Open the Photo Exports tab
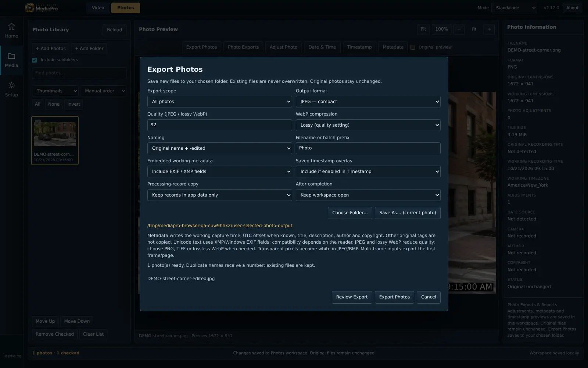Screen dimensions: 588x368 click(x=243, y=47)
